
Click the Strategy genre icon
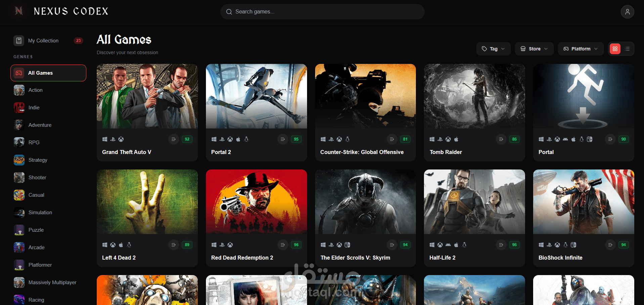19,160
